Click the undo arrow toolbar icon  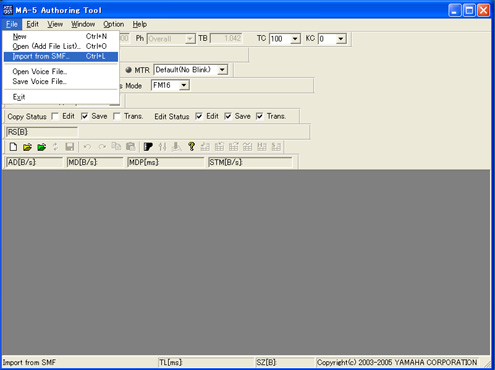87,147
